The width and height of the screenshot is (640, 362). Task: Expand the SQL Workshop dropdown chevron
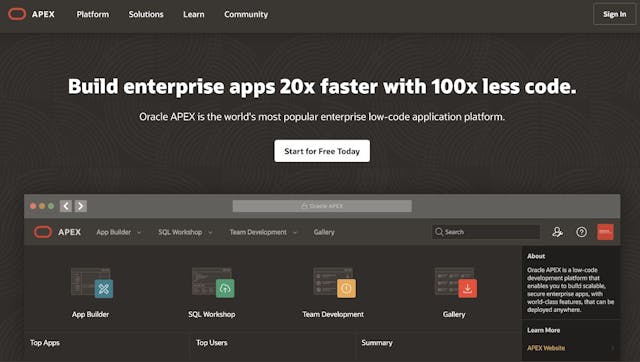(x=210, y=233)
